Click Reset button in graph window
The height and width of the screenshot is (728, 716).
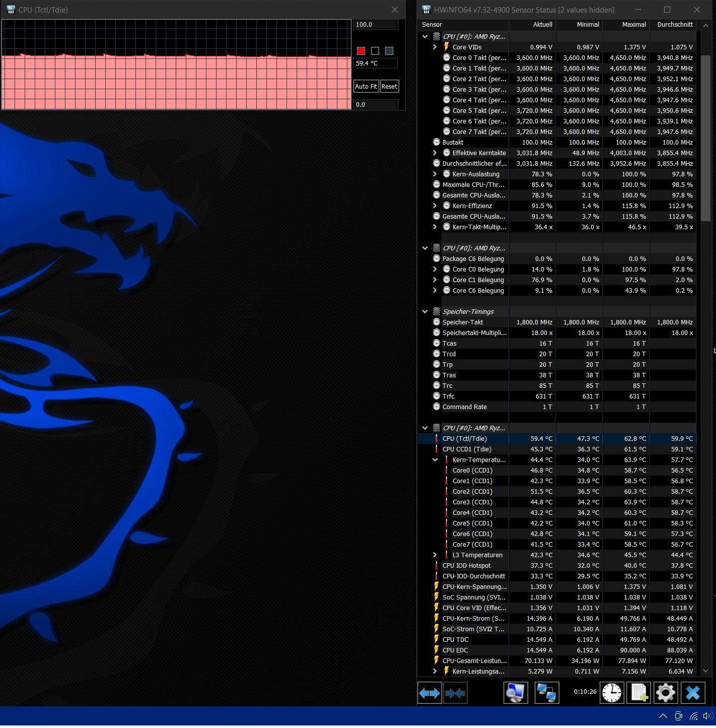389,86
